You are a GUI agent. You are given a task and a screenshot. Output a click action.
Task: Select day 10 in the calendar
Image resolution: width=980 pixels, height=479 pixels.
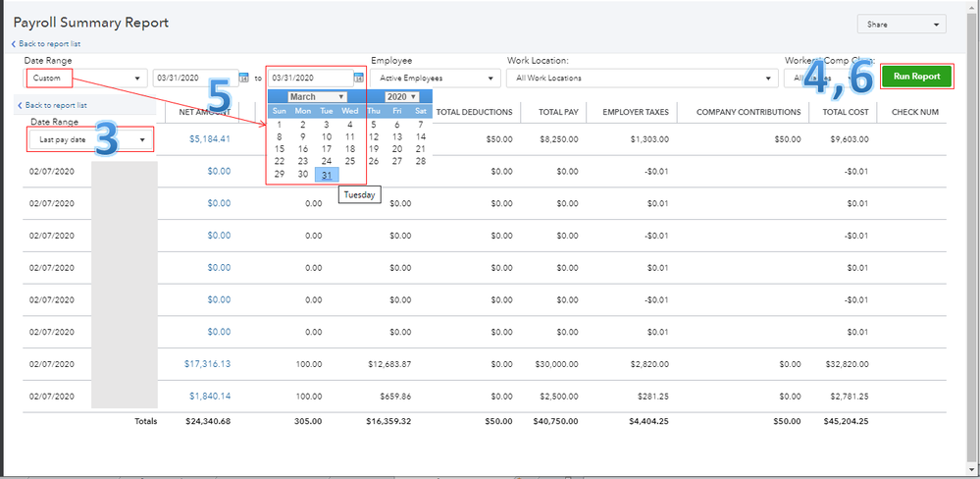point(327,136)
